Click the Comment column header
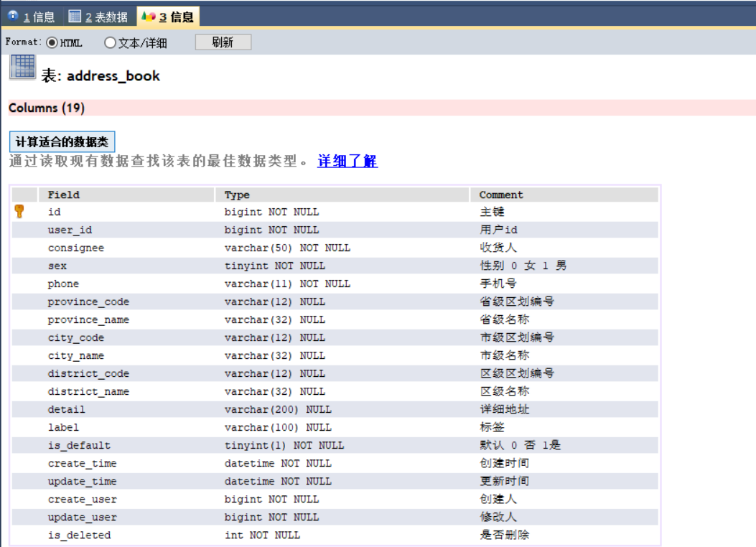This screenshot has height=547, width=756. point(564,195)
